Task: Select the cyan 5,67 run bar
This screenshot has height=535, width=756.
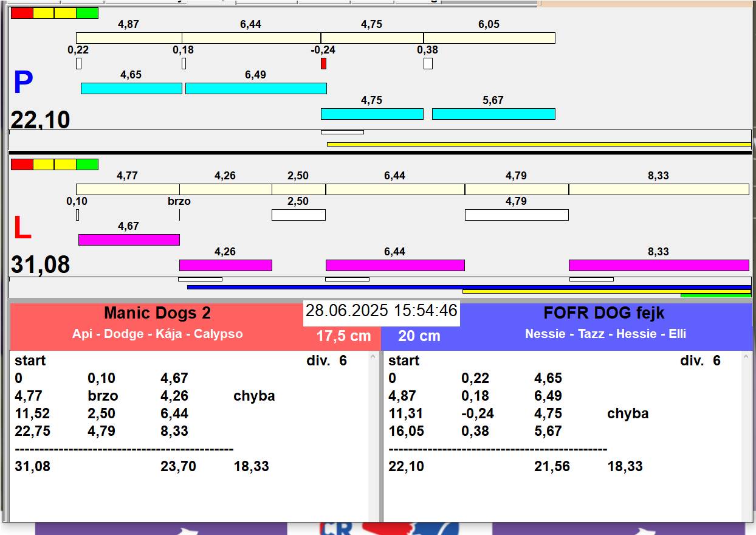Action: (493, 114)
